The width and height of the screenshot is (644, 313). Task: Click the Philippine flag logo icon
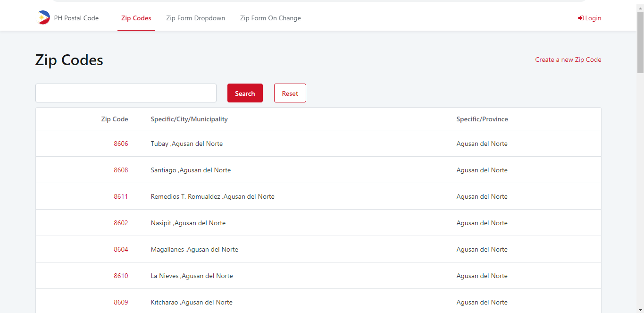43,18
